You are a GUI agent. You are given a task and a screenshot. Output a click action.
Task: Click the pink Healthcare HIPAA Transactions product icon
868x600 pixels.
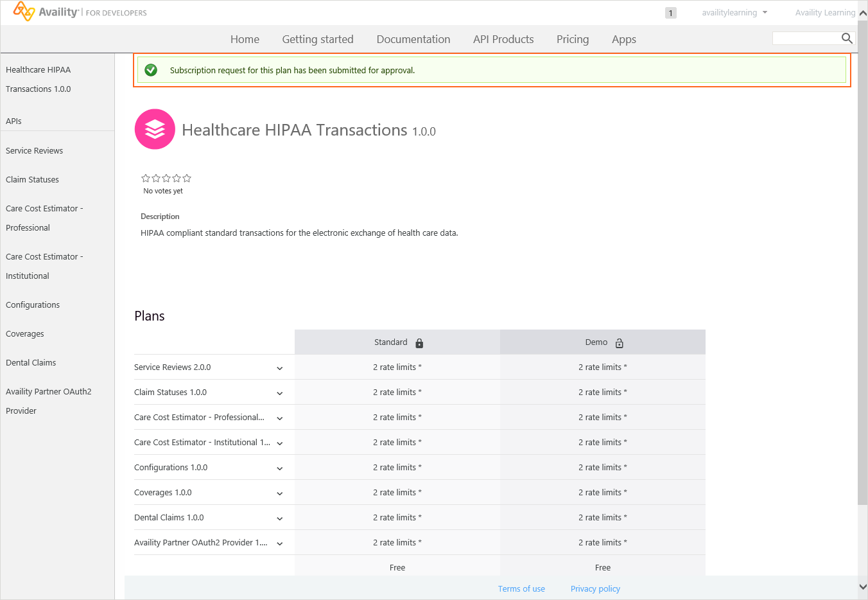[155, 129]
